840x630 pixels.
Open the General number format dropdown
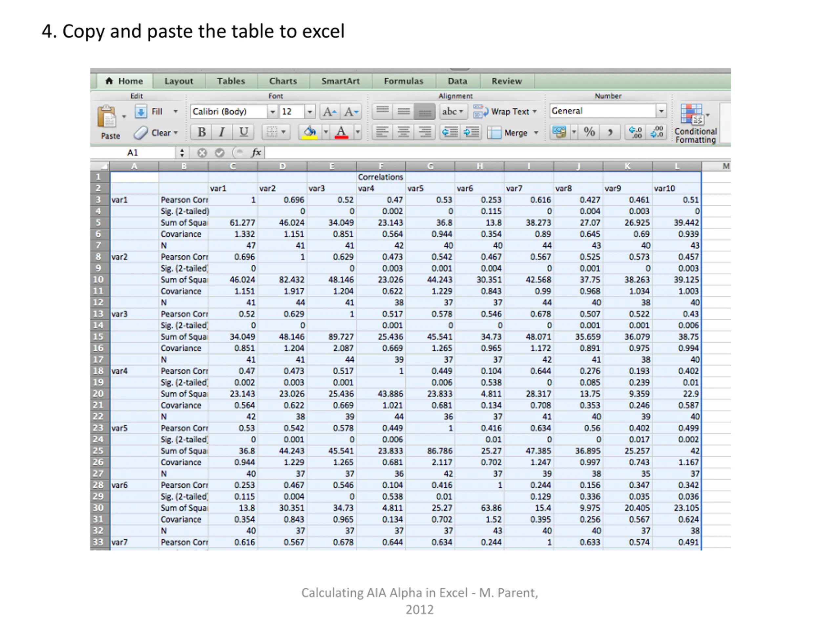(661, 111)
